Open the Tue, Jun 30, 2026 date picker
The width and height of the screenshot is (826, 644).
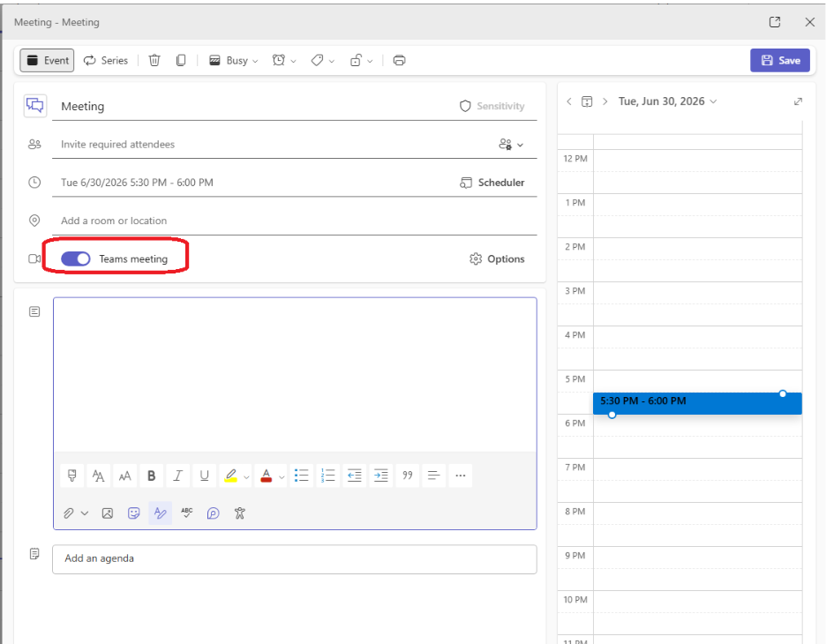(x=667, y=101)
